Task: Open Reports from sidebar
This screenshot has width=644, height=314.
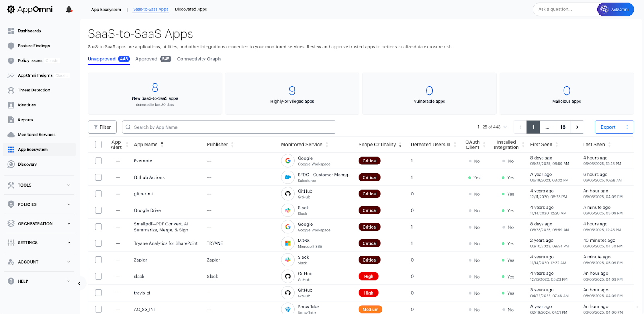Action: (25, 120)
